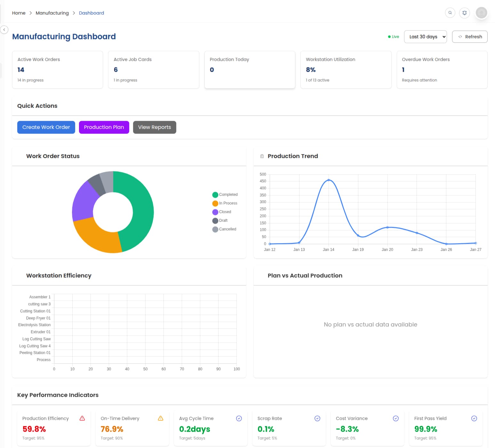Go to Home via the breadcrumb
The height and width of the screenshot is (448, 495).
tap(19, 13)
